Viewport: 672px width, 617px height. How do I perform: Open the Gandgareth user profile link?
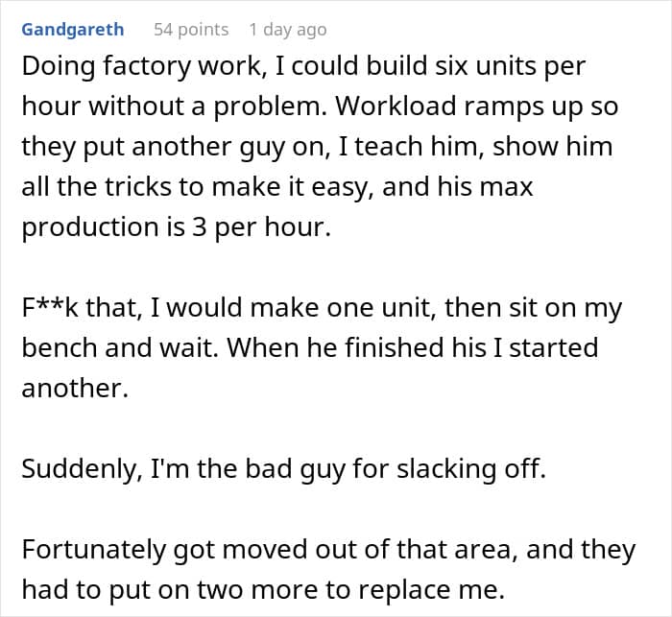coord(73,30)
